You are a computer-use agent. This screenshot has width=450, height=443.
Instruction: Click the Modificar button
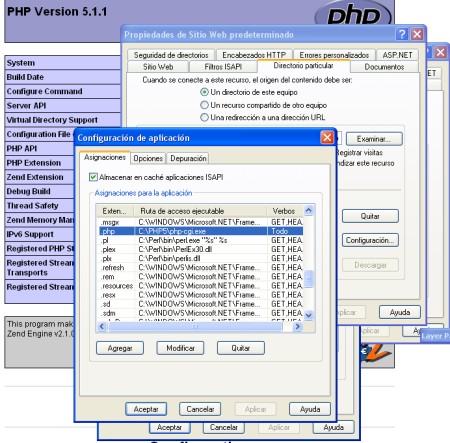pos(180,348)
